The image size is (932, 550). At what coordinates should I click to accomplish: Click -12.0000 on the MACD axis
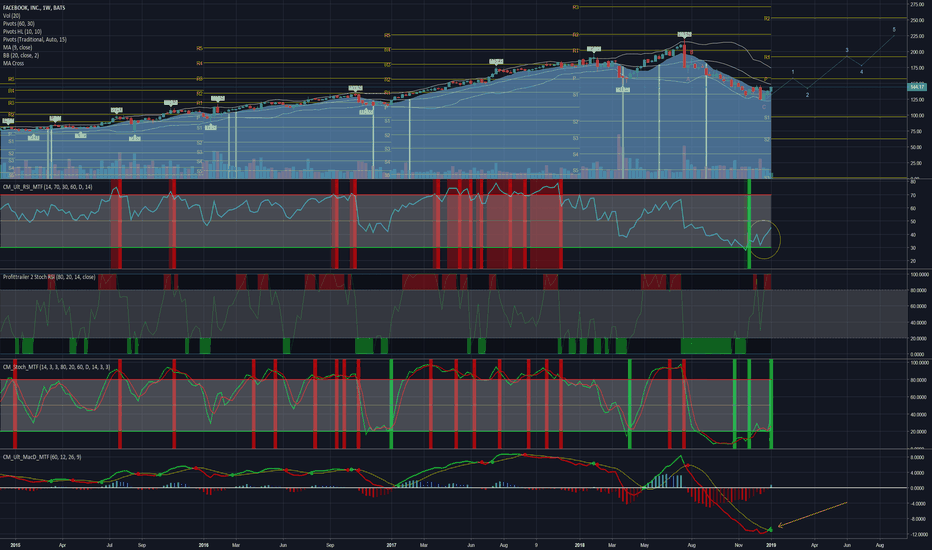click(917, 535)
